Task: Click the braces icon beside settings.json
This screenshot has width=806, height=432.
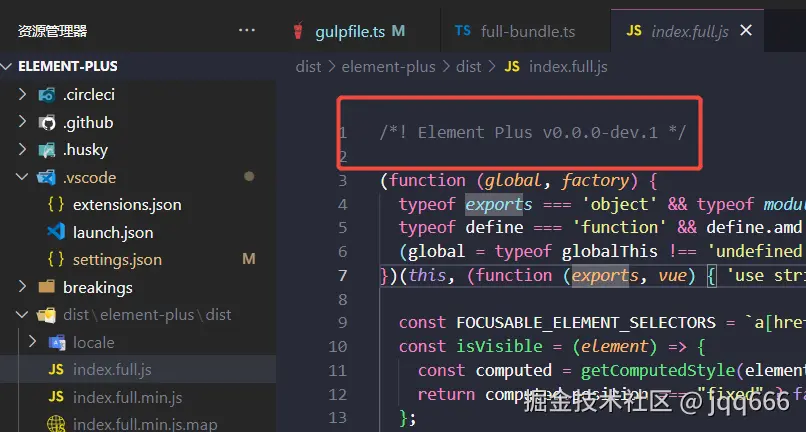Action: (56, 260)
